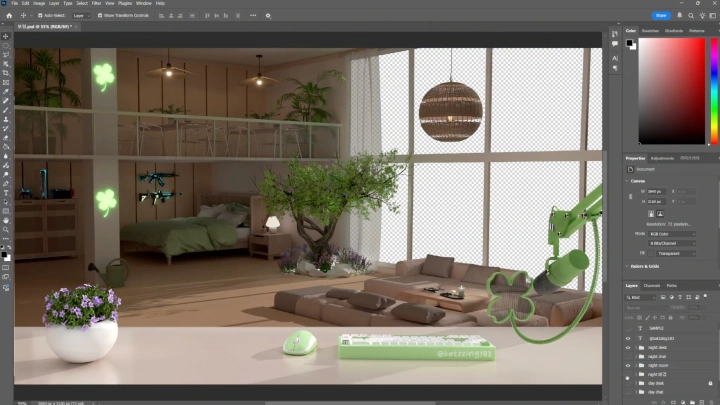Select the Hand tool
This screenshot has height=405, width=720.
tap(6, 220)
